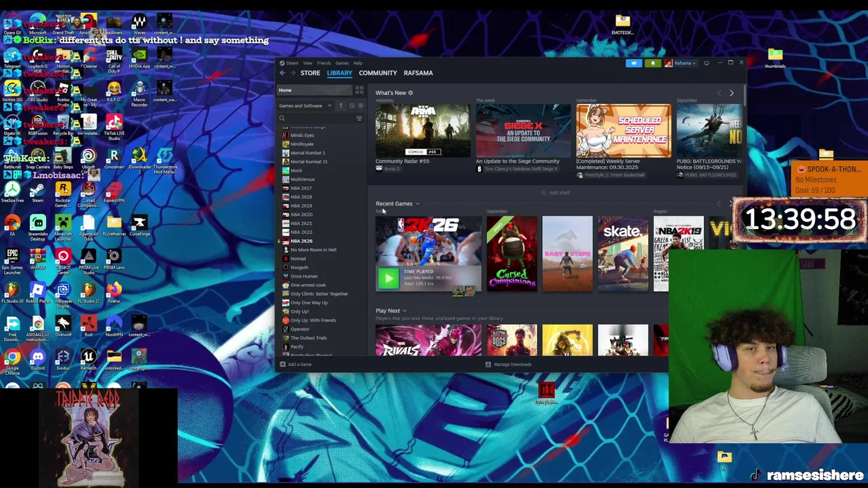Expand Recent Games shelf chevron
This screenshot has height=488, width=868.
(417, 204)
